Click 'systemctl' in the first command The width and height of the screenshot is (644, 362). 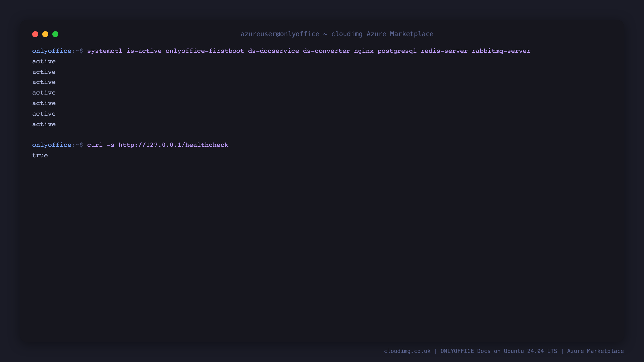click(x=105, y=51)
